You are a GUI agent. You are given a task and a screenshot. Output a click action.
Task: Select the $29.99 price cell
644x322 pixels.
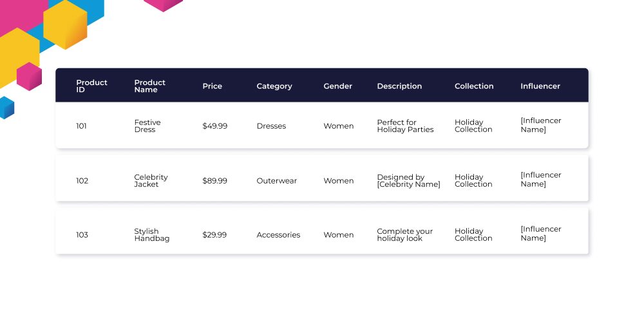[x=214, y=235]
